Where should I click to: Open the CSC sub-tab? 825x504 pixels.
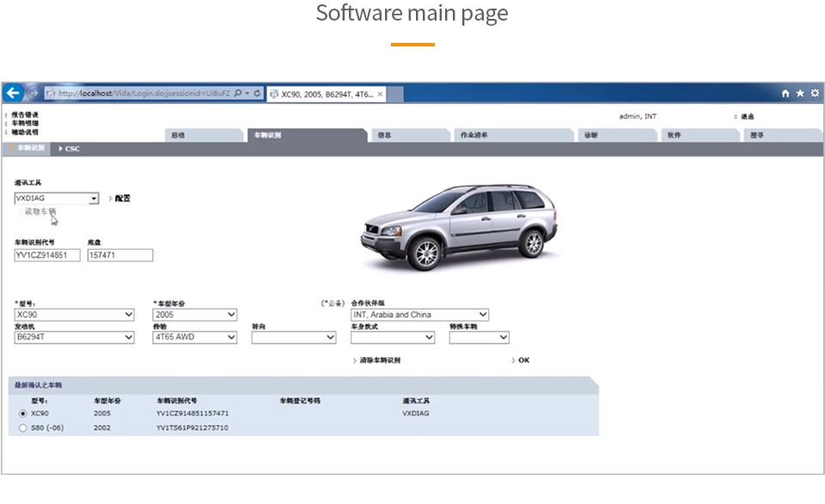(x=72, y=149)
